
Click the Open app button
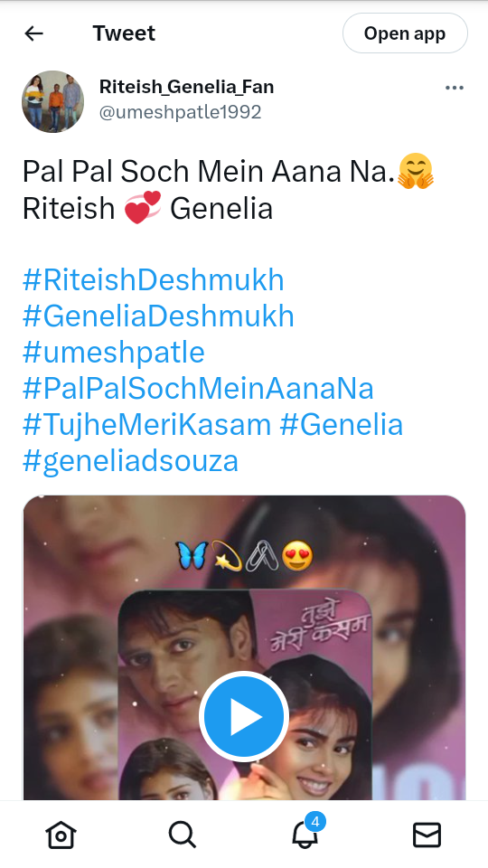point(405,33)
